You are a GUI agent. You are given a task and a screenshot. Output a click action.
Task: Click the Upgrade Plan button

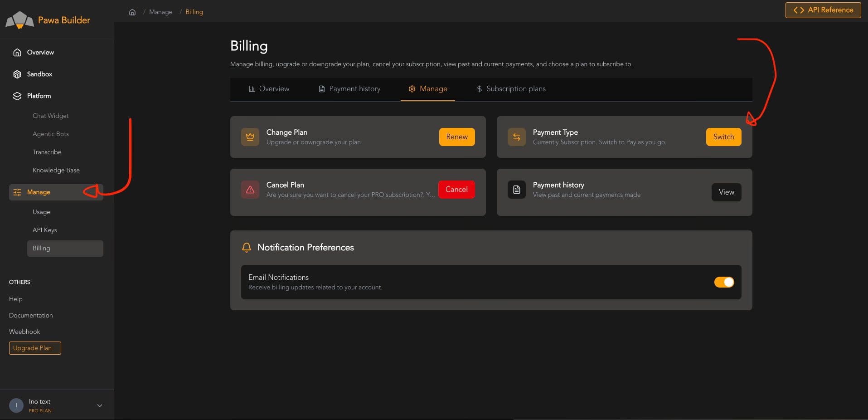click(35, 348)
